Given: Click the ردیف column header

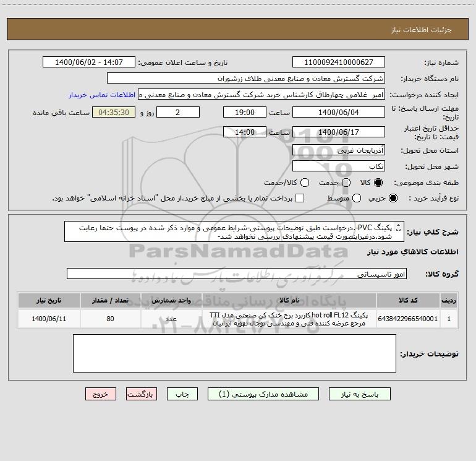Looking at the screenshot, I should 449,300.
